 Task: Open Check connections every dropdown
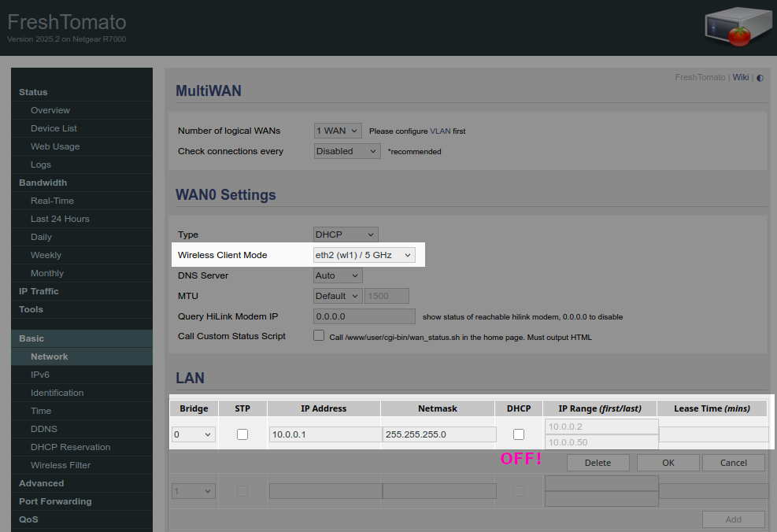coord(347,151)
